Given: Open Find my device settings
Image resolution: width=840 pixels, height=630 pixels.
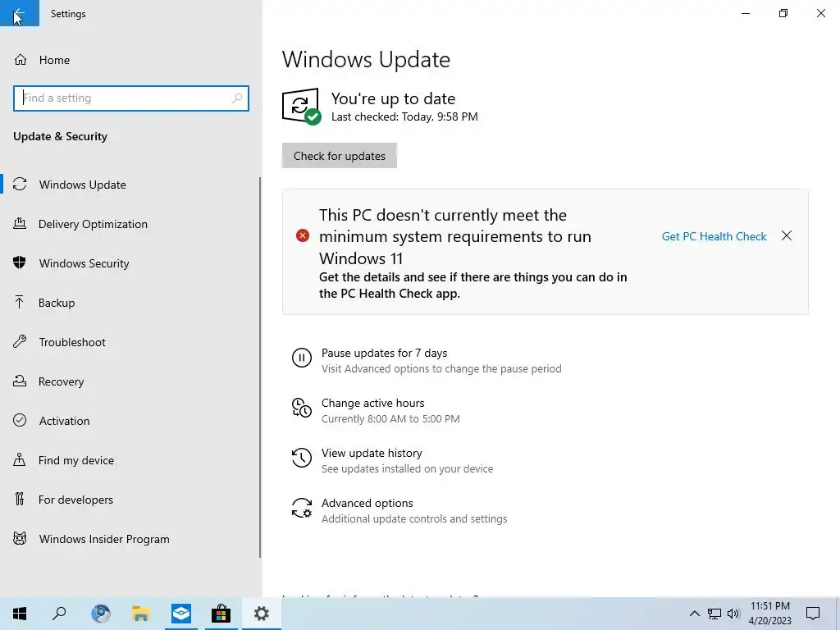Looking at the screenshot, I should (76, 460).
